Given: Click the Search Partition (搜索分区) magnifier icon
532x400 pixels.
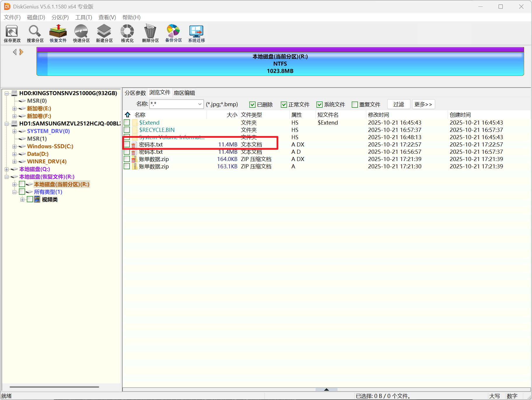Looking at the screenshot, I should [x=35, y=34].
